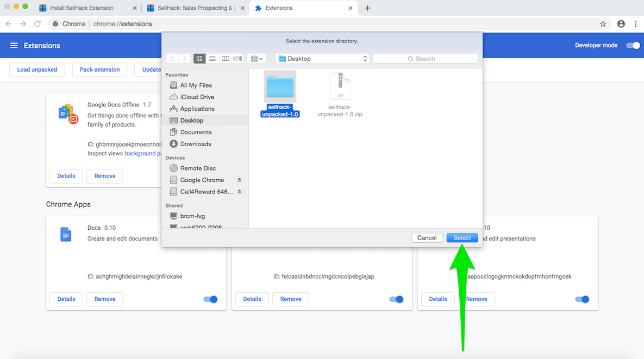Image resolution: width=644 pixels, height=359 pixels.
Task: Open Chrome's three-dot menu
Action: [x=636, y=24]
